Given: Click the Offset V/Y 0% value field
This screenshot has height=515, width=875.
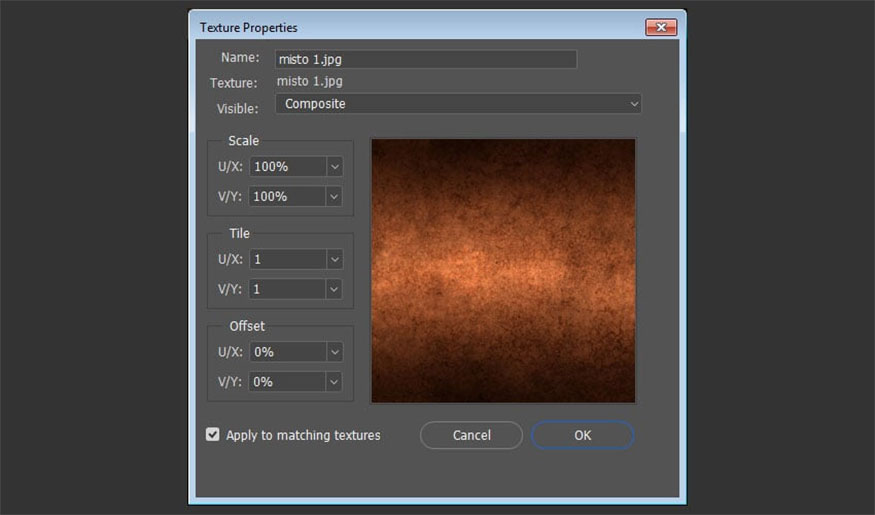Looking at the screenshot, I should click(x=287, y=382).
